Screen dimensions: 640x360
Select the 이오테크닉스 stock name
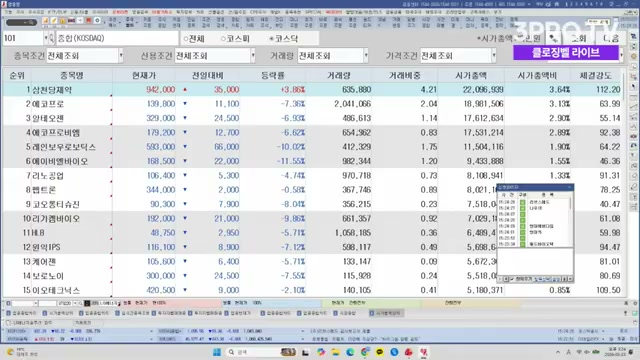point(56,290)
